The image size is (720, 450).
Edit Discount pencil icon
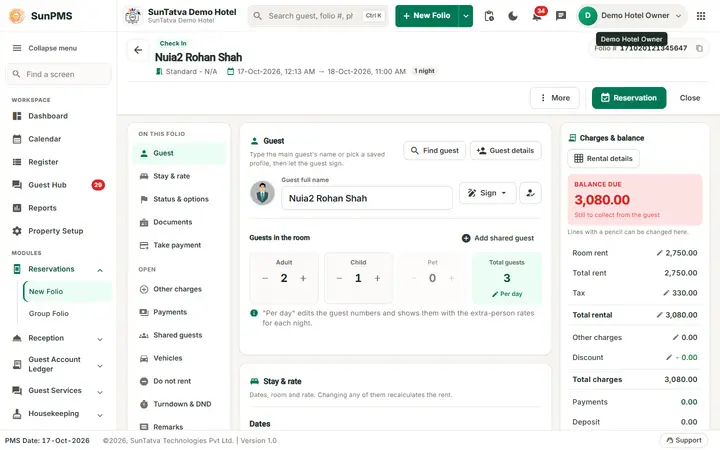669,357
